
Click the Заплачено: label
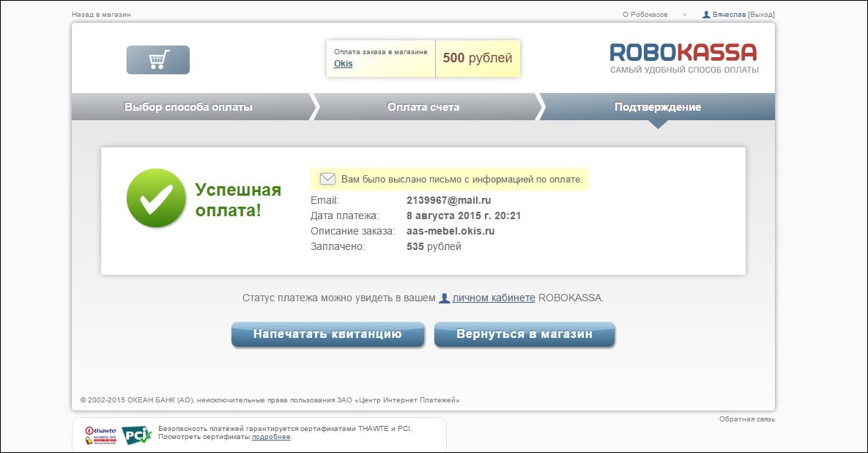tap(338, 246)
